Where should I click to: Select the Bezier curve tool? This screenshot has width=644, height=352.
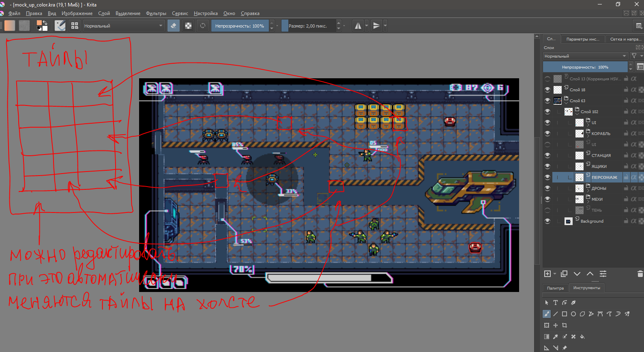point(600,314)
